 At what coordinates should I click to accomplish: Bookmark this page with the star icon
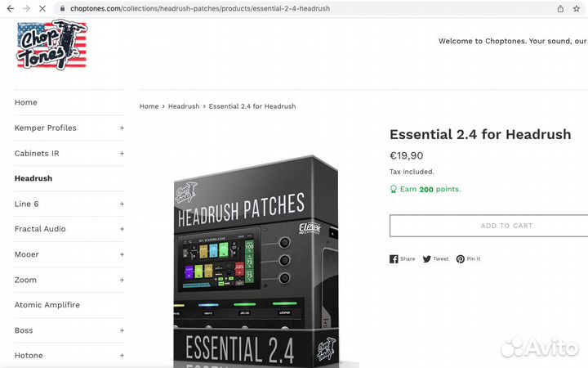(578, 8)
